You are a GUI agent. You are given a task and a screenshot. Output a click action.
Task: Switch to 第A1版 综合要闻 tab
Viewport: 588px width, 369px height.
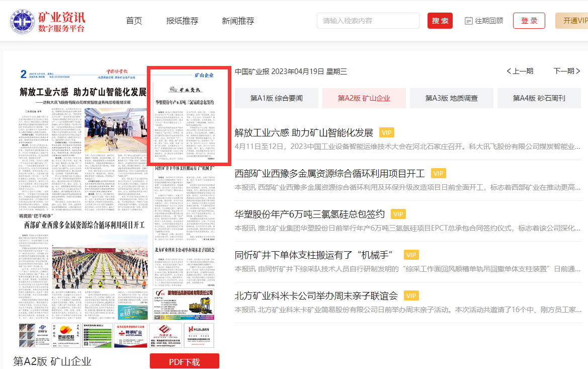(x=277, y=98)
